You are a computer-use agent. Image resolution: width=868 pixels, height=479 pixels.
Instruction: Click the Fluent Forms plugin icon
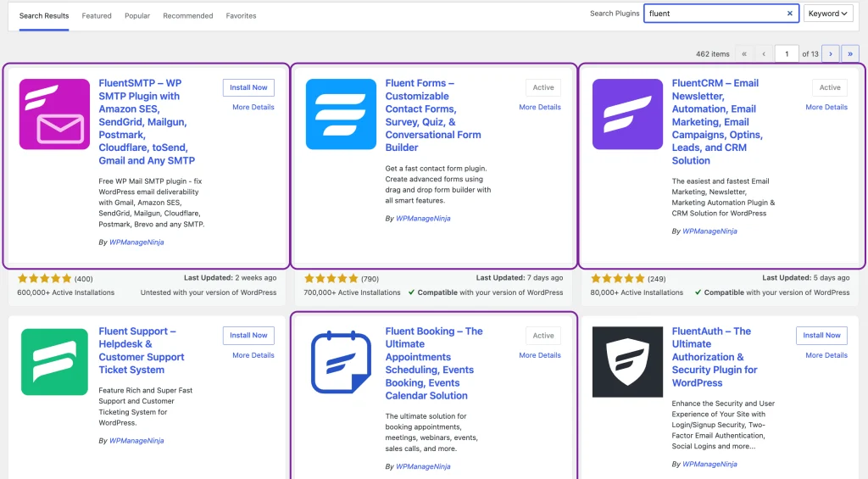[341, 114]
